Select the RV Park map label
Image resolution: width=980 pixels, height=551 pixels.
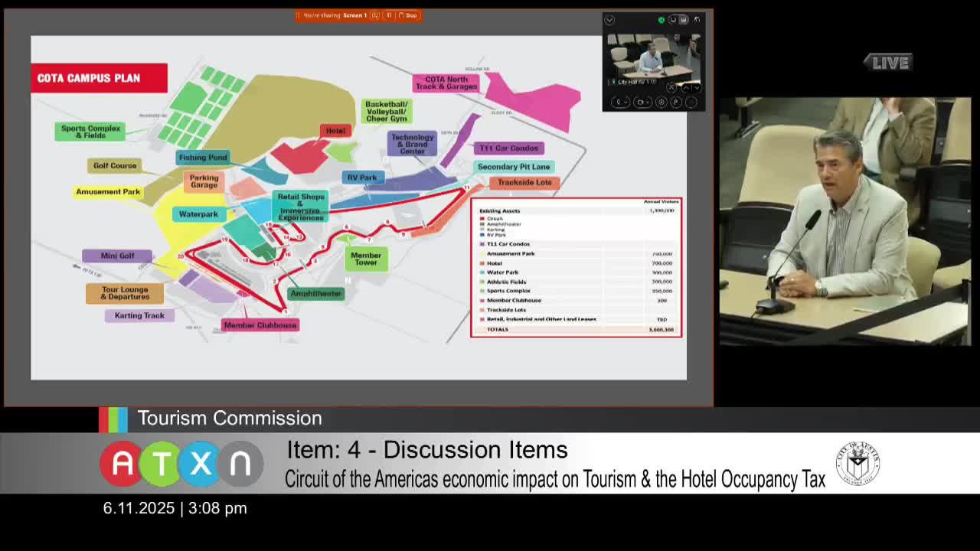tap(362, 178)
